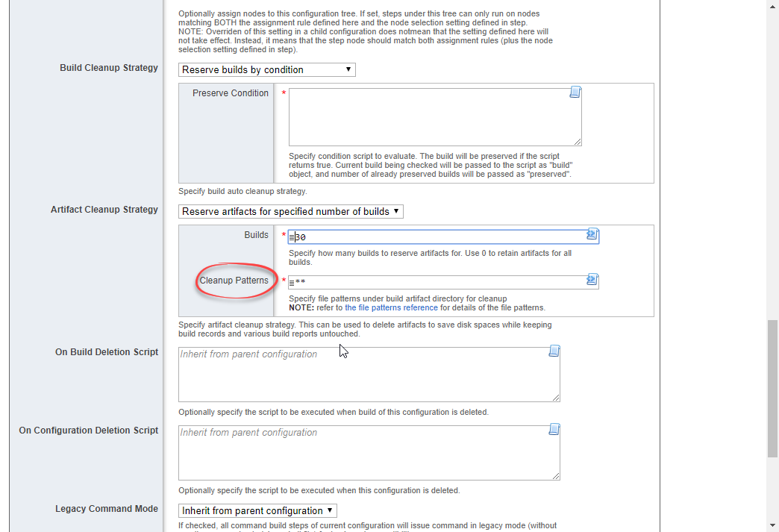Image resolution: width=779 pixels, height=532 pixels.
Task: Click the On Configuration Deletion Script label
Action: [89, 431]
